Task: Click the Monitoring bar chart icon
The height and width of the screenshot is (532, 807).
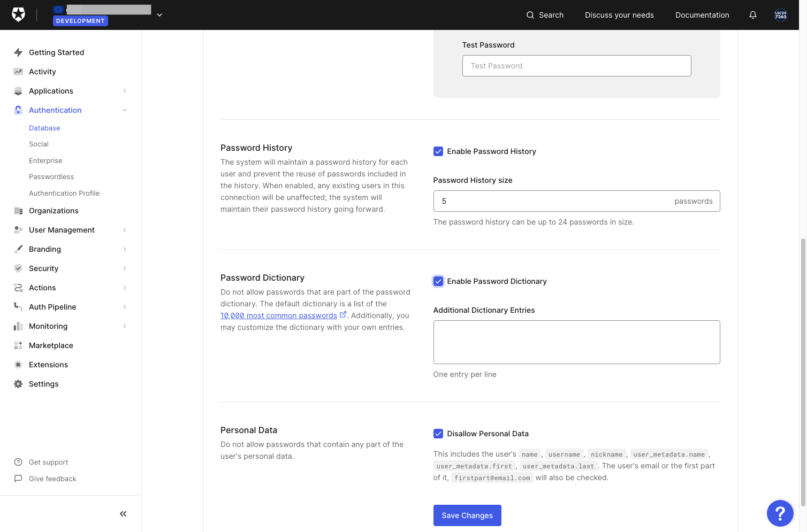Action: point(18,326)
